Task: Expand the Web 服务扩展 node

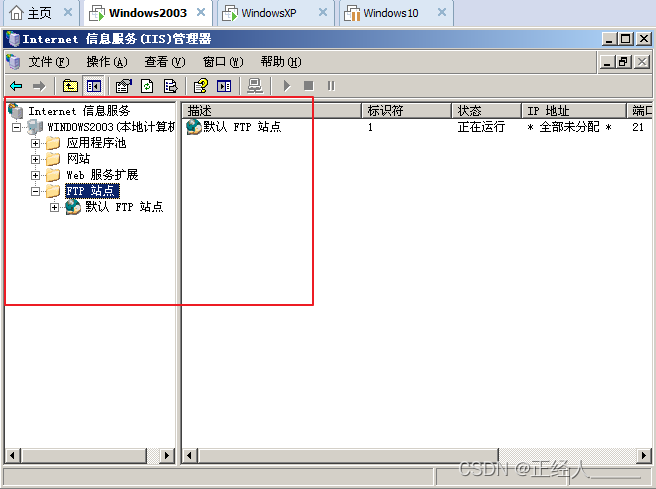Action: [36, 175]
